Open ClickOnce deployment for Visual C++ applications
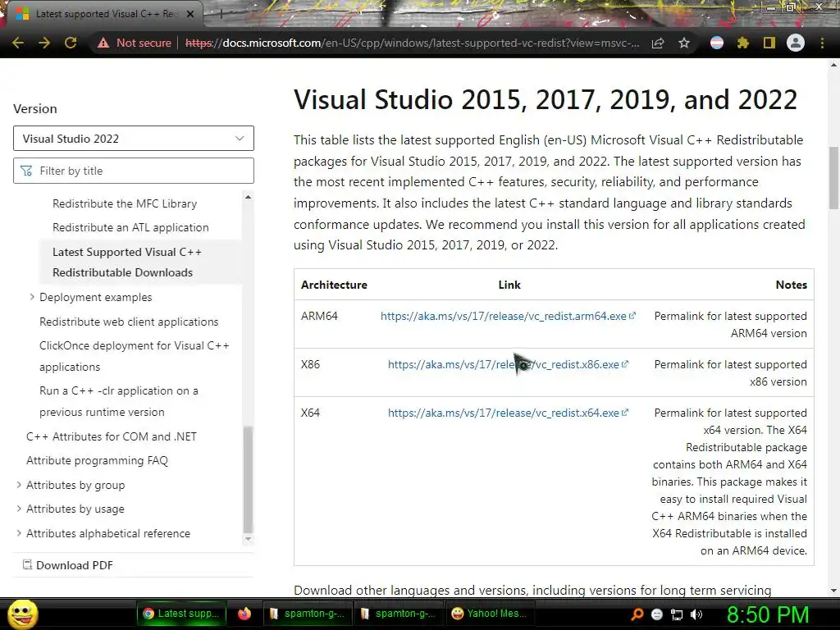The width and height of the screenshot is (840, 630). (135, 356)
